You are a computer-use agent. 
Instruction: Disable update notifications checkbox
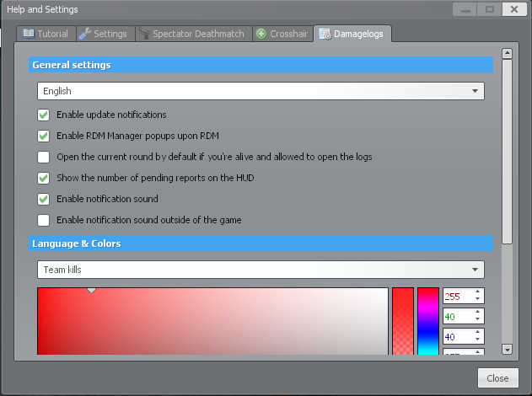[x=44, y=115]
